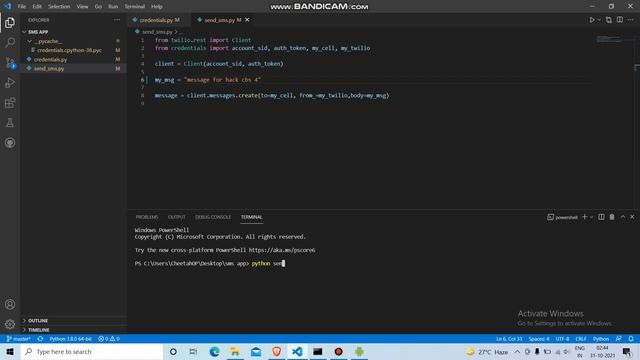
Task: Click Ln 6, Col 33 cursor position
Action: tap(509, 339)
